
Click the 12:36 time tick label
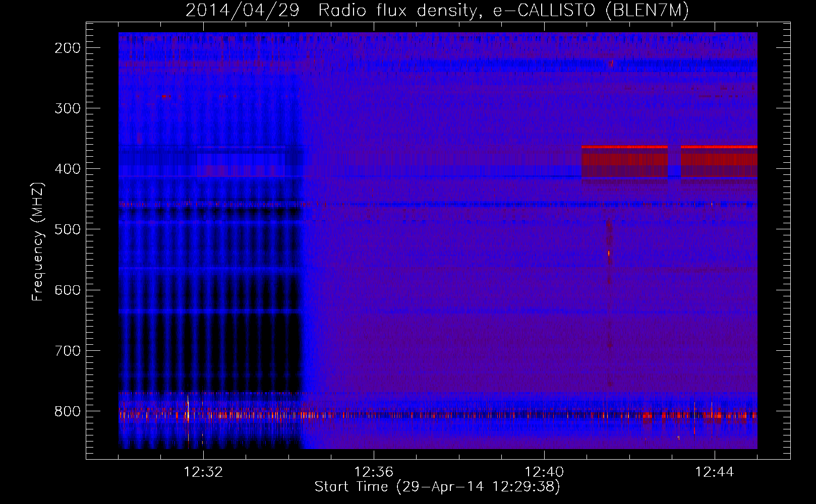point(374,472)
